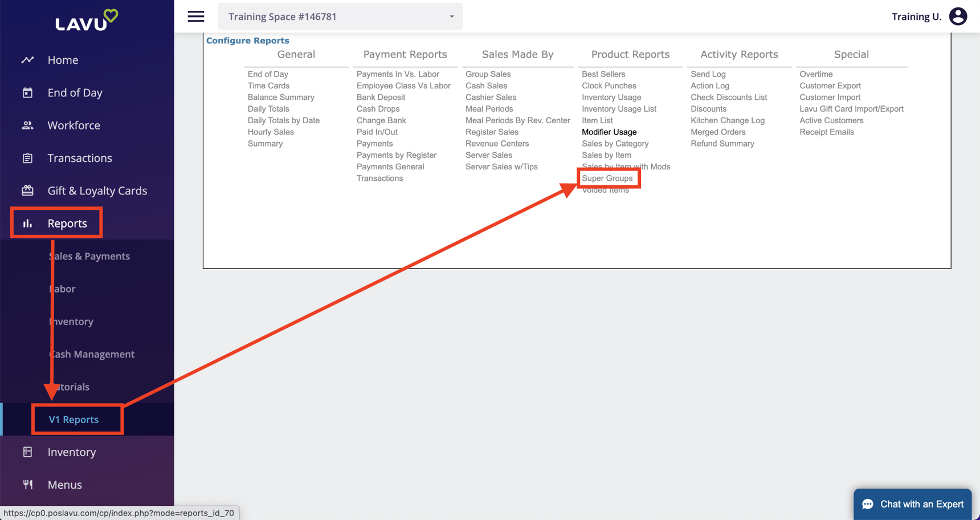Click the Workforce people icon
Viewport: 980px width, 520px height.
(x=27, y=125)
